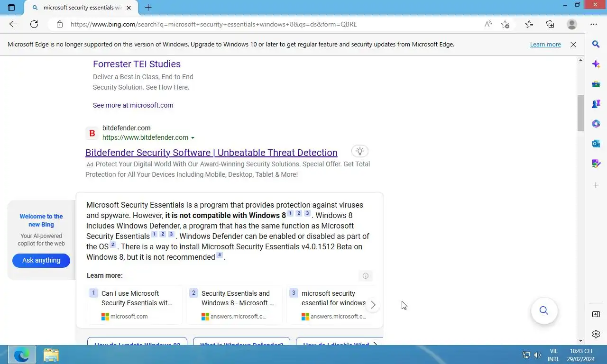Open source card 1 Can I use Microsoft
The height and width of the screenshot is (364, 607).
[135, 304]
